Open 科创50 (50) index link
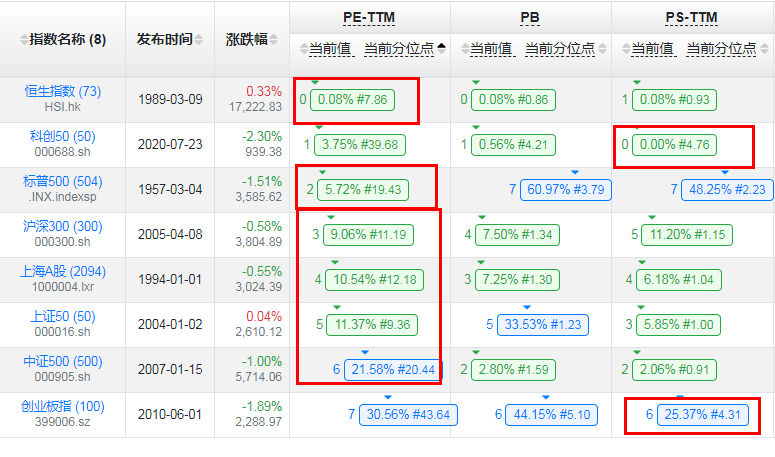The height and width of the screenshot is (457, 775). 63,136
